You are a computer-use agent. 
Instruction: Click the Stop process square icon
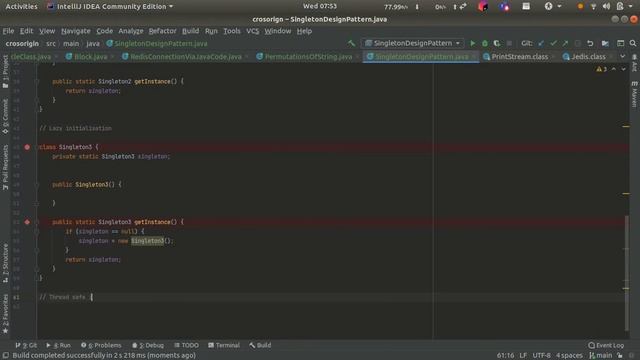click(509, 43)
